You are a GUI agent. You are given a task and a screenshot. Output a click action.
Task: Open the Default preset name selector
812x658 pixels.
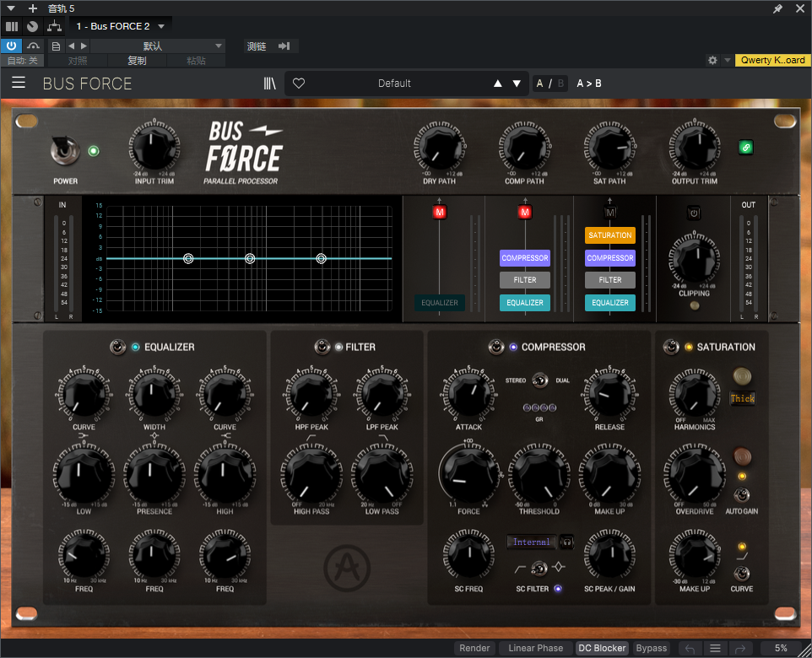click(x=394, y=84)
